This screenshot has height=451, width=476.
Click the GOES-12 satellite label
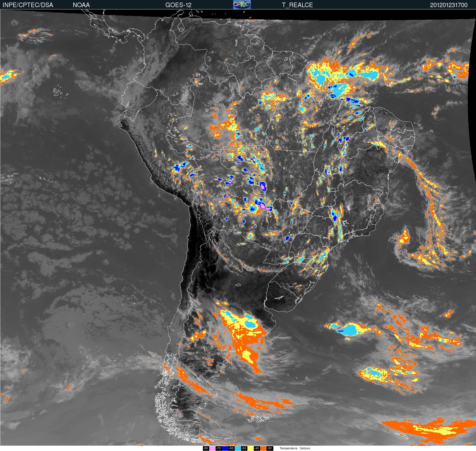178,5
